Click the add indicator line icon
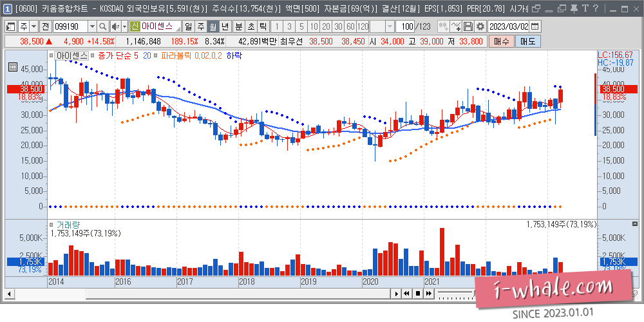This screenshot has height=322, width=644. point(457,26)
